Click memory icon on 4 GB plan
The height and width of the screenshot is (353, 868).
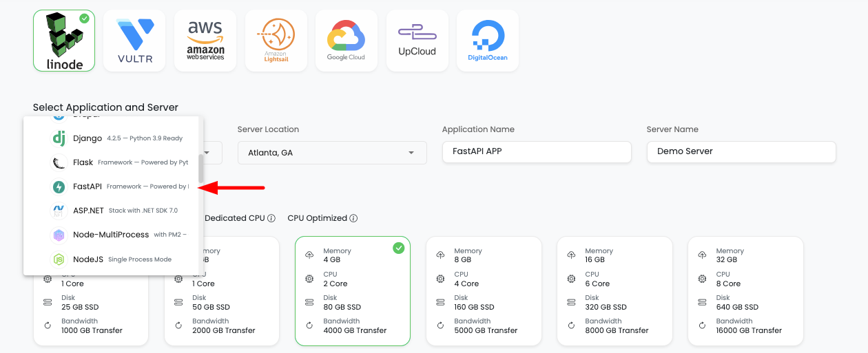click(309, 255)
